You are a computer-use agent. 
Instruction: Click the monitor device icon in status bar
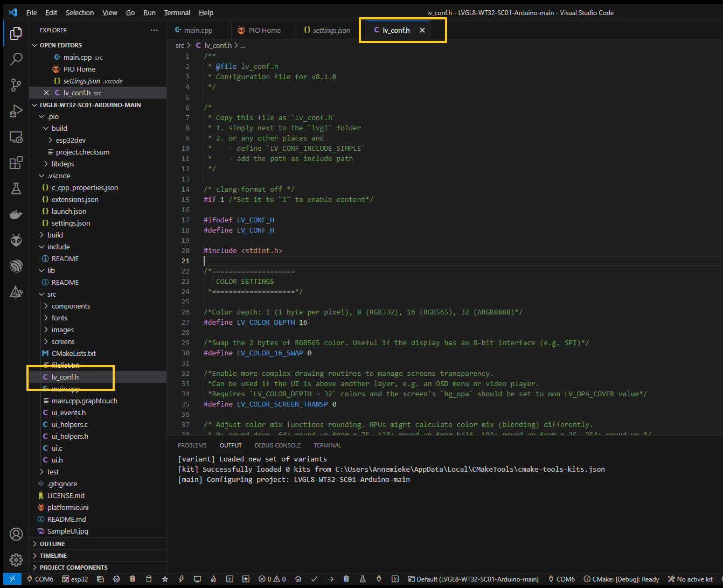coord(197,579)
